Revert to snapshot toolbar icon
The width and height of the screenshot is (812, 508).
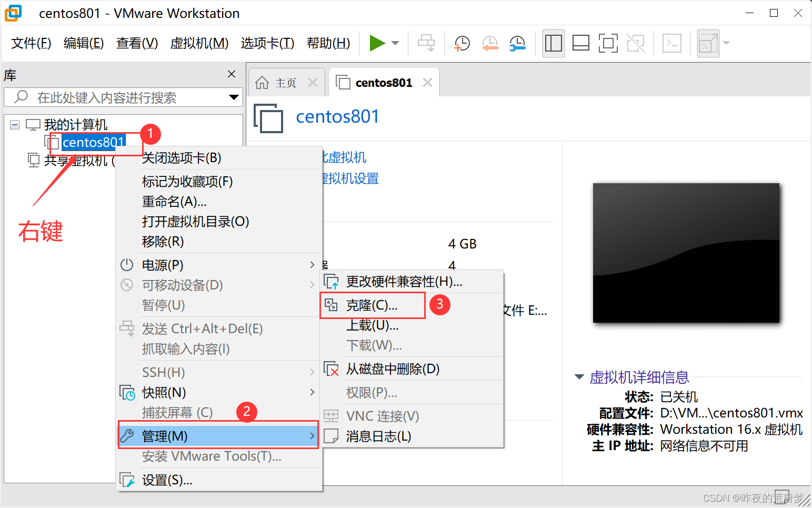click(490, 43)
